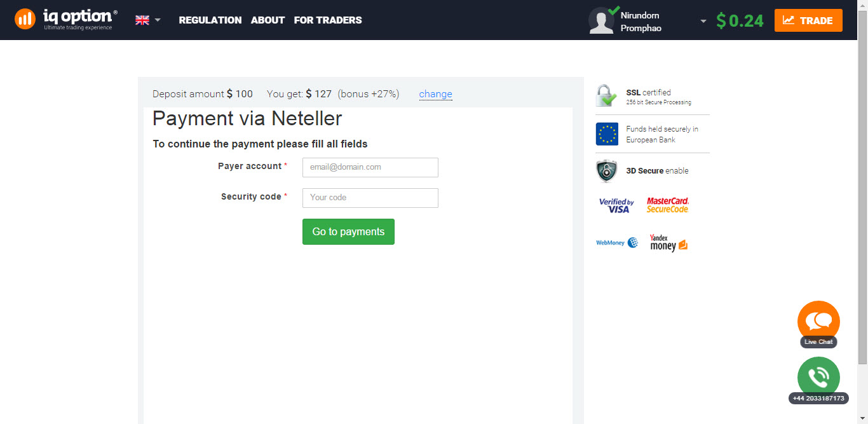Click the Go to payments button

tap(348, 231)
